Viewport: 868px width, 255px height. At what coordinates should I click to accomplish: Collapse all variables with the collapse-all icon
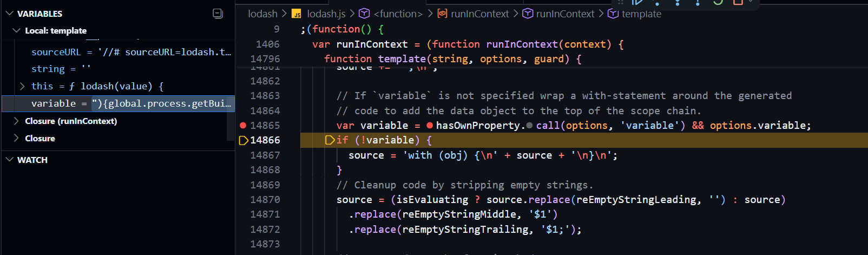pos(218,14)
